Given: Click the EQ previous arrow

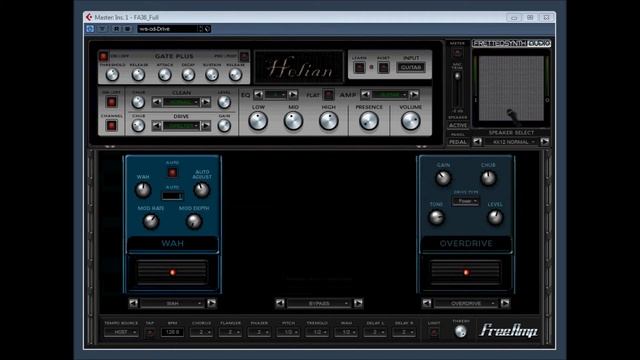Looking at the screenshot, I should pos(258,95).
